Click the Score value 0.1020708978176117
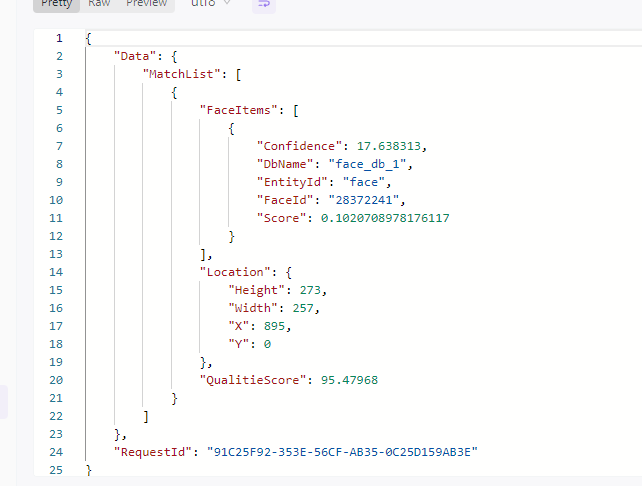The image size is (642, 486). [385, 218]
